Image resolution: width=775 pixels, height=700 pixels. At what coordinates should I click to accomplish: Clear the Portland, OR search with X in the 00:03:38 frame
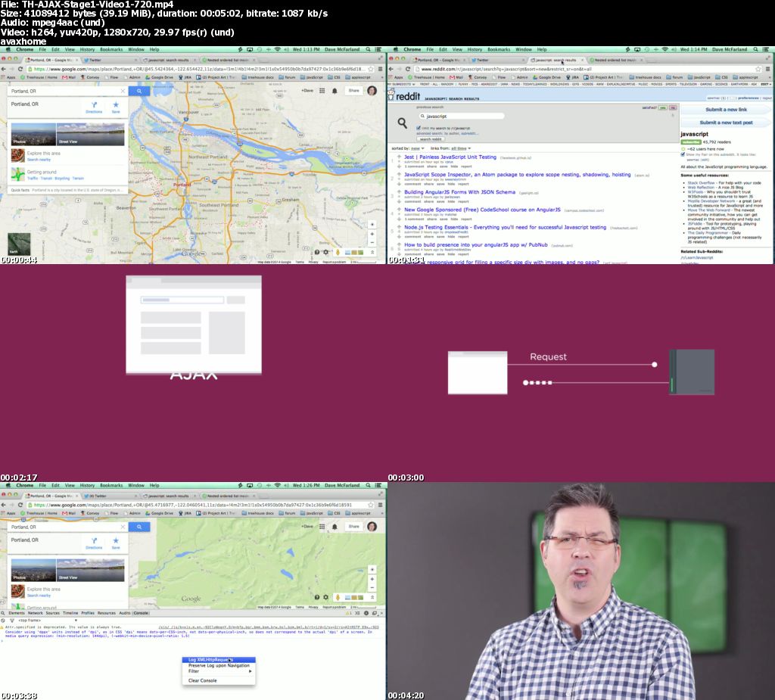[123, 527]
